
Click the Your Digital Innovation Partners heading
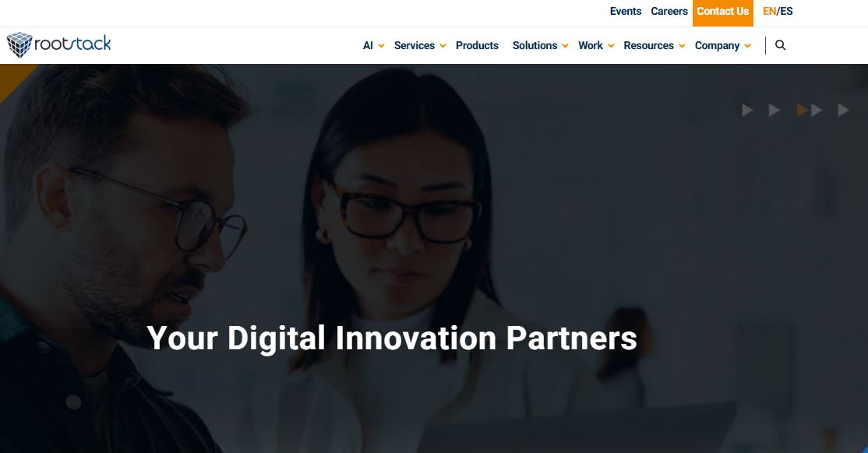[392, 338]
